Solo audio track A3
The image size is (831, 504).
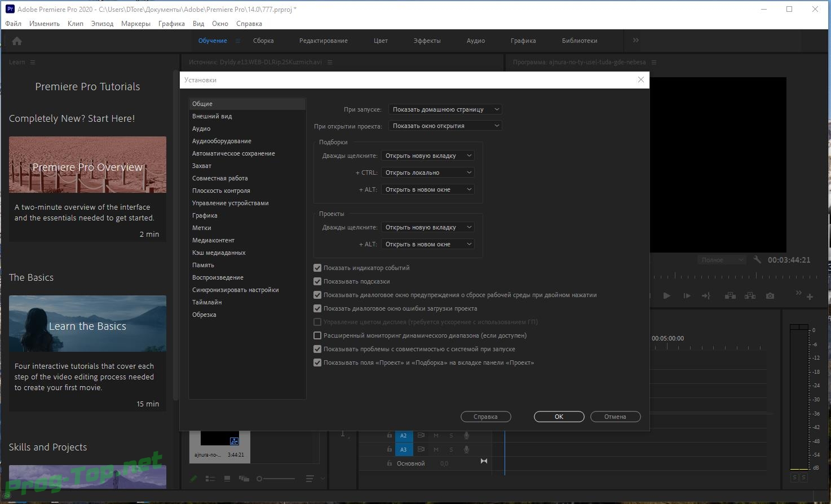[451, 449]
